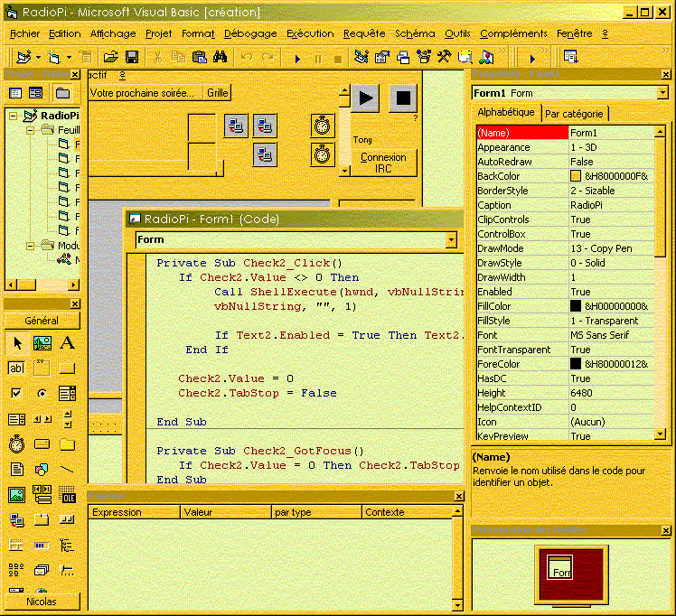The width and height of the screenshot is (676, 616).
Task: Open the Add Form dropdown arrow
Action: pos(69,57)
